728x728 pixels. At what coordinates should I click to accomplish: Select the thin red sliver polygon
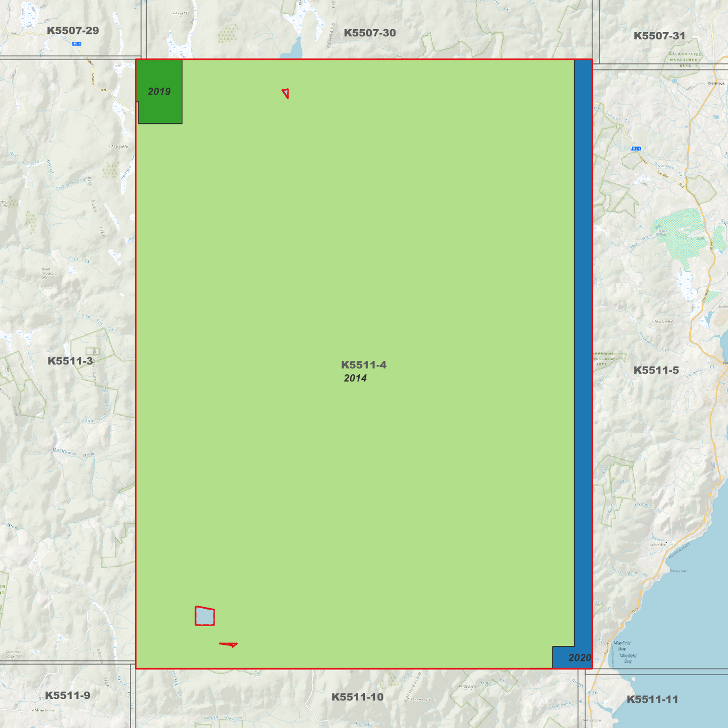tap(229, 644)
